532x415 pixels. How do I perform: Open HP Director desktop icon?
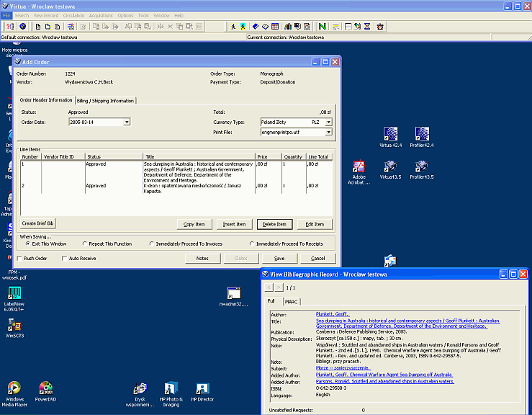click(202, 391)
